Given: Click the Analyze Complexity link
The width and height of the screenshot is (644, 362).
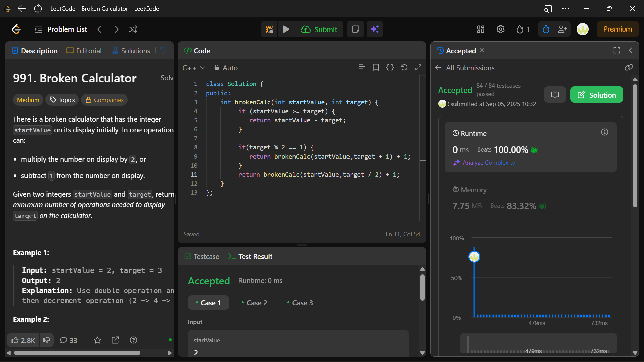Looking at the screenshot, I should [x=488, y=163].
